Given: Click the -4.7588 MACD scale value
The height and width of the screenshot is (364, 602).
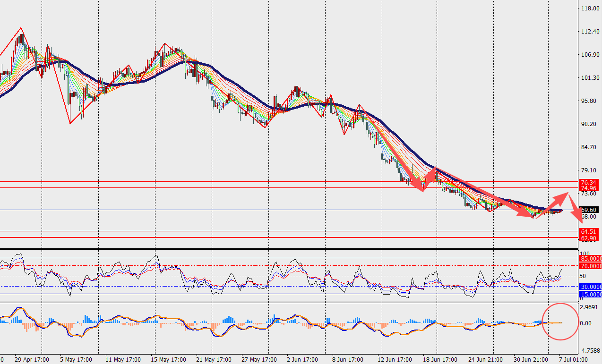Looking at the screenshot, I should (590, 351).
